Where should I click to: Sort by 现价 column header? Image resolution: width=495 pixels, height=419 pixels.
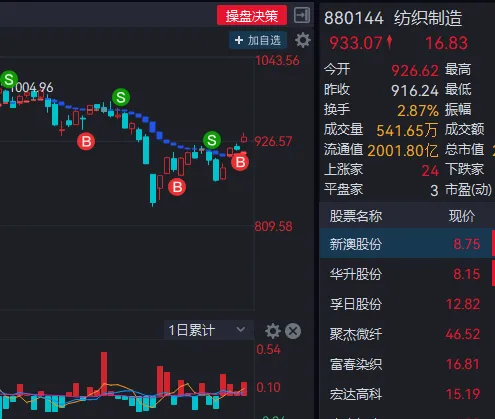coord(462,216)
